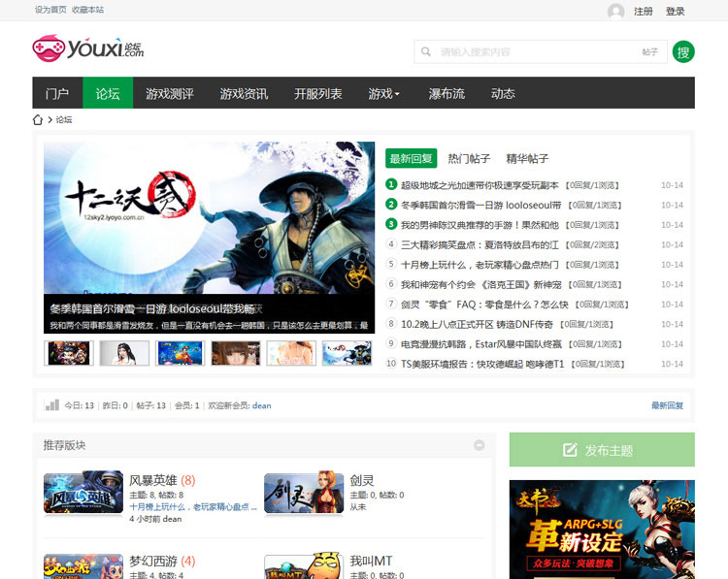Open the 梦幻西游 board icon
Image resolution: width=728 pixels, height=579 pixels.
pyautogui.click(x=83, y=566)
